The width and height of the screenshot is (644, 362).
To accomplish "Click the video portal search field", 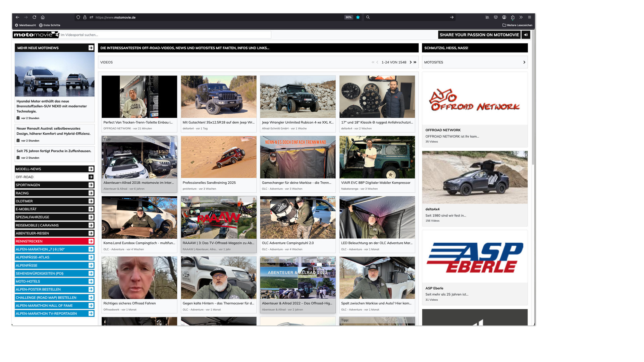I will pos(165,35).
